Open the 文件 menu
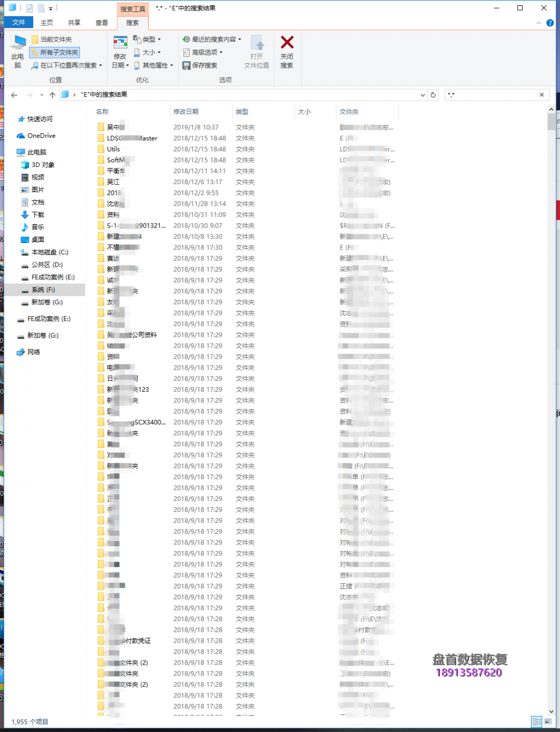The height and width of the screenshot is (732, 560). tap(19, 23)
